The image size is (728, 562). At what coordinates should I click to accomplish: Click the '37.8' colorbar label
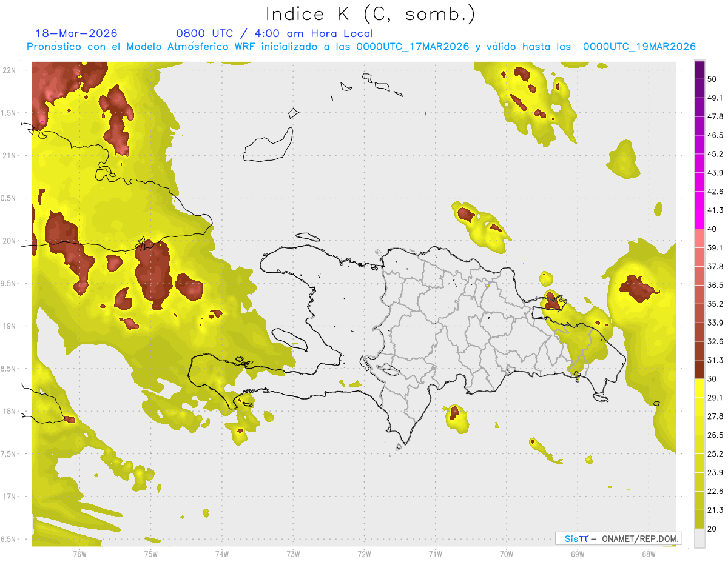click(715, 267)
